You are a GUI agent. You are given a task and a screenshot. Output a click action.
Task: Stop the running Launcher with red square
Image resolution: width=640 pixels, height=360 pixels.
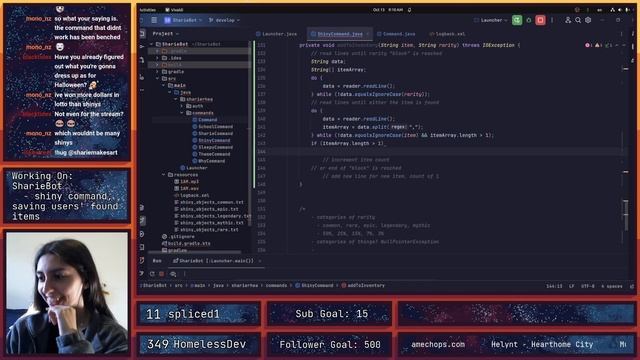point(540,20)
